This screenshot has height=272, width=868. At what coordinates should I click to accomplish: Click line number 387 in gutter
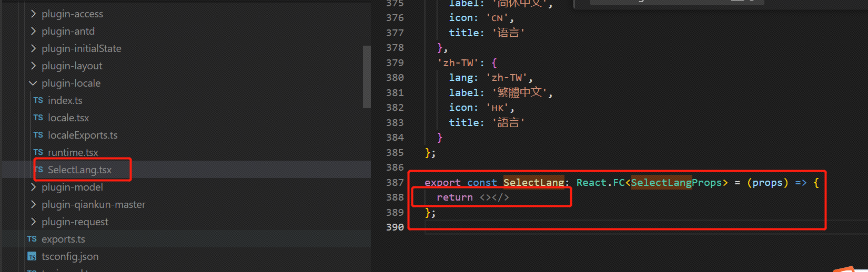point(395,182)
